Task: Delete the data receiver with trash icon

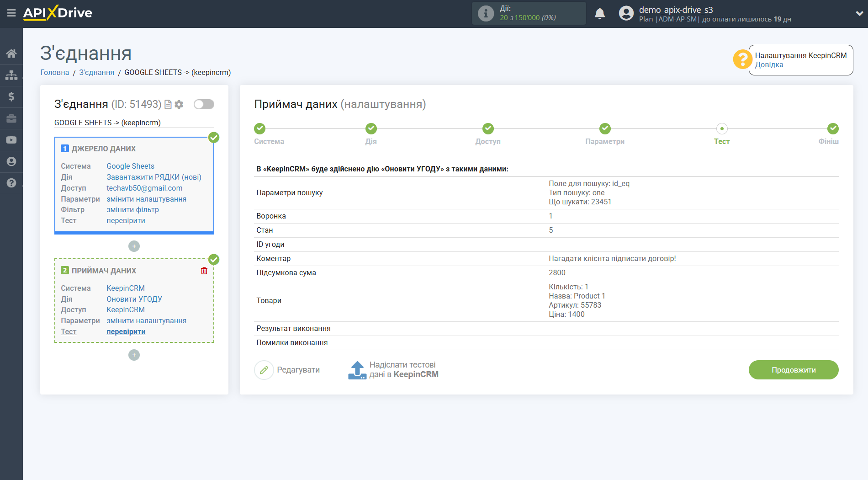Action: pyautogui.click(x=204, y=271)
